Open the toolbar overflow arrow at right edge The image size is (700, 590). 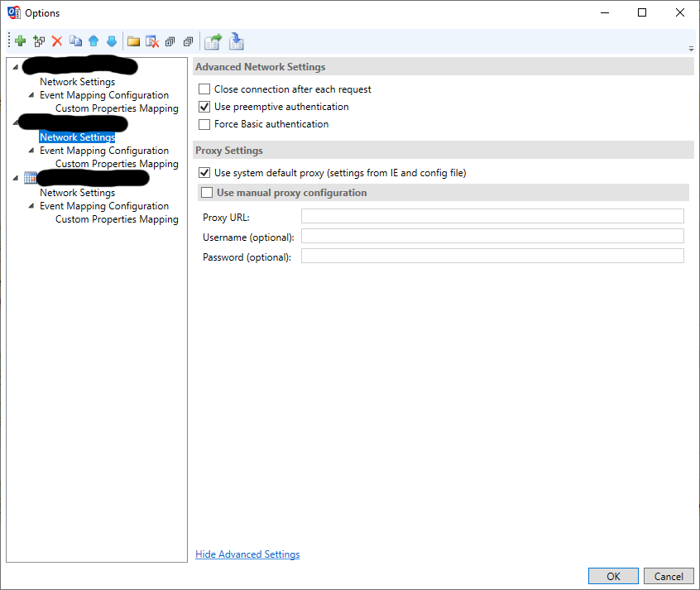[x=691, y=48]
